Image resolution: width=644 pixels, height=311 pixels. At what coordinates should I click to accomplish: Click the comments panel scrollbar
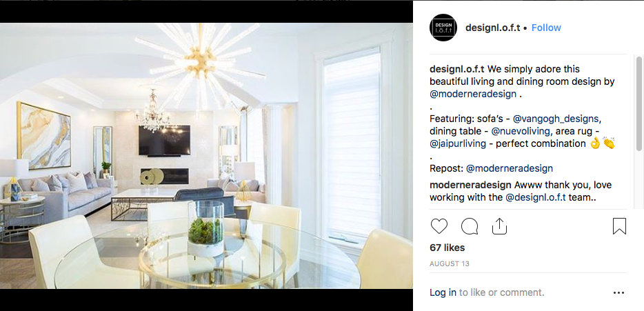[638, 103]
